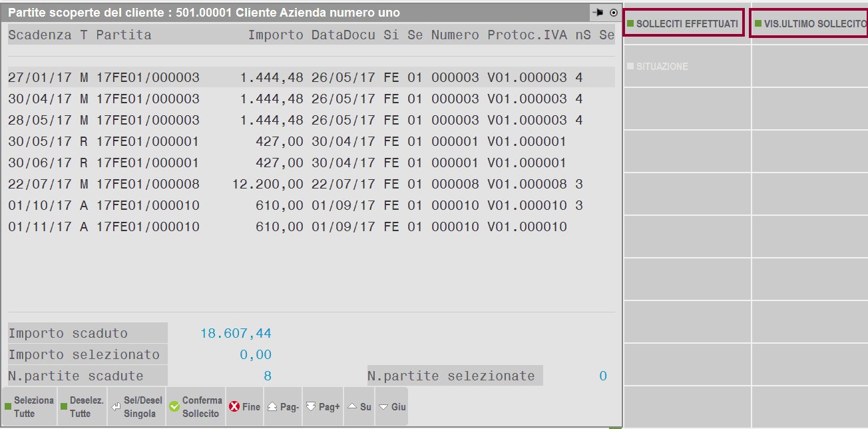Viewport: 868px width, 429px height.
Task: Click the circular target icon in title bar
Action: pos(613,13)
